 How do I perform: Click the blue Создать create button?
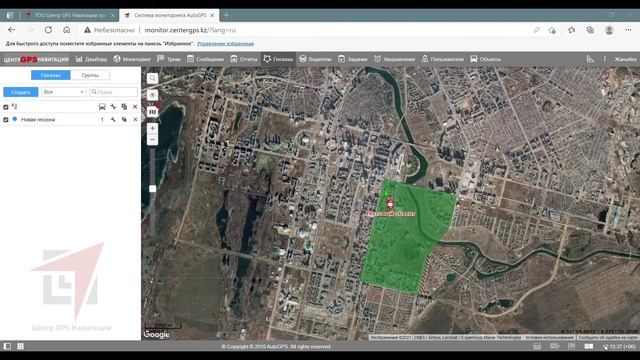point(21,92)
